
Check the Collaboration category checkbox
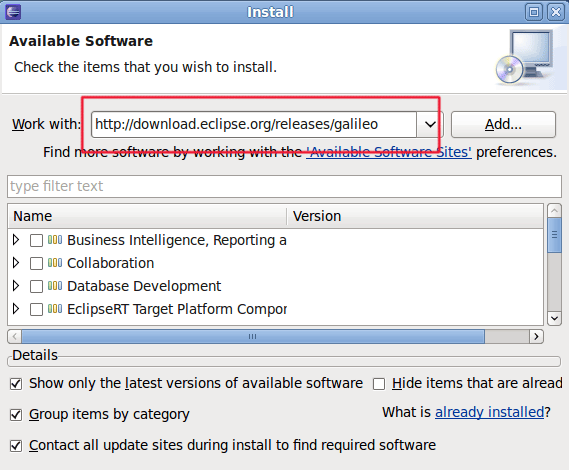tap(36, 263)
